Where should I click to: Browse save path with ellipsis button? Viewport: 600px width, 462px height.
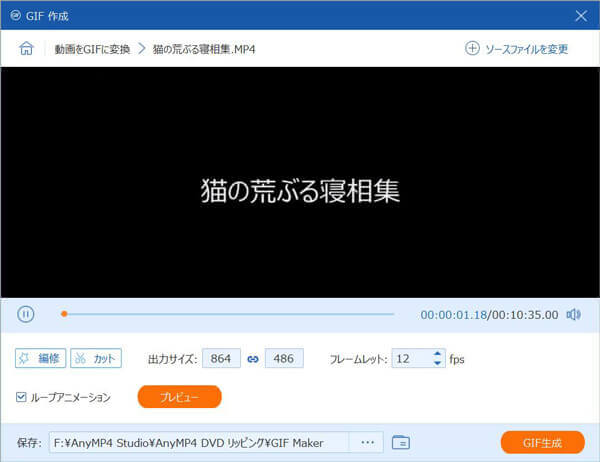[x=367, y=442]
